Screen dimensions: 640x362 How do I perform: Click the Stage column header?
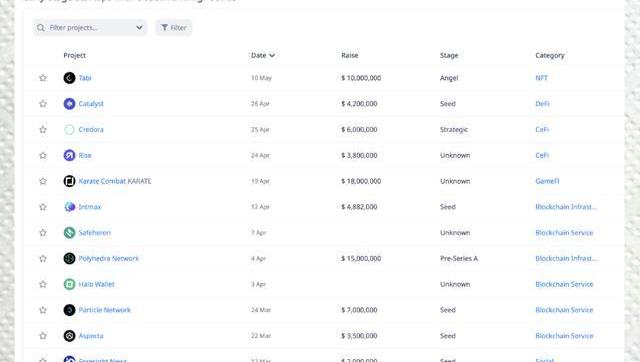point(449,55)
